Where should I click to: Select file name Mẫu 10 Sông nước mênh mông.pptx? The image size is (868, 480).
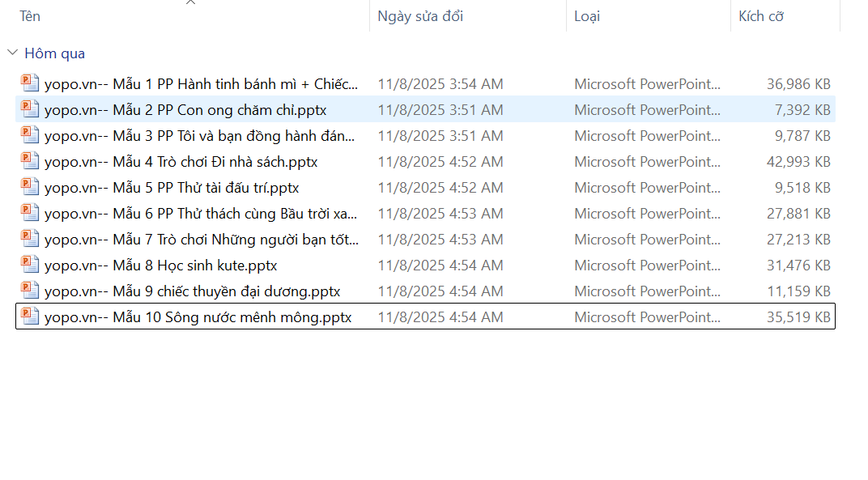[x=198, y=317]
